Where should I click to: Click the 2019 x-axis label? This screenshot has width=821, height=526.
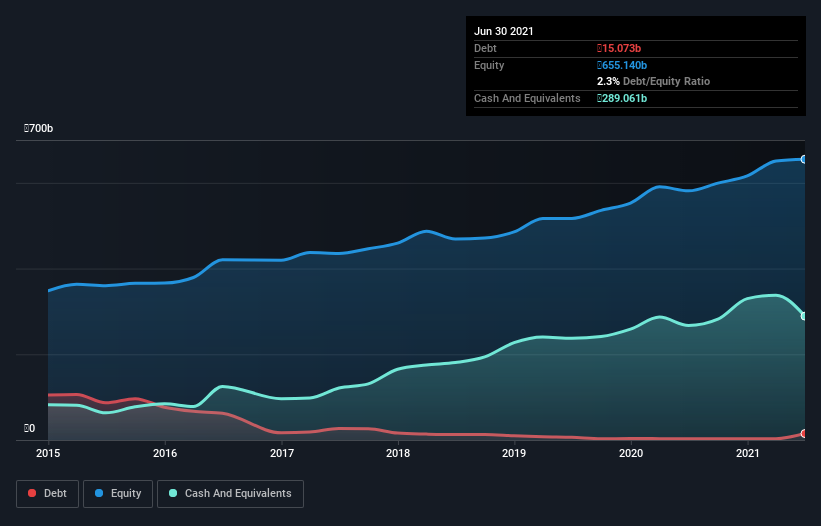pyautogui.click(x=514, y=453)
